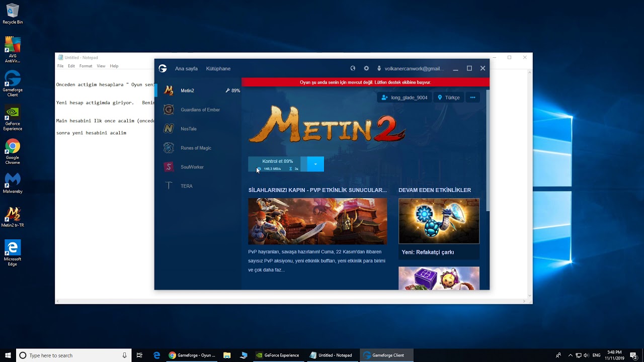Image resolution: width=644 pixels, height=362 pixels.
Task: Open Task View on taskbar
Action: tap(139, 355)
